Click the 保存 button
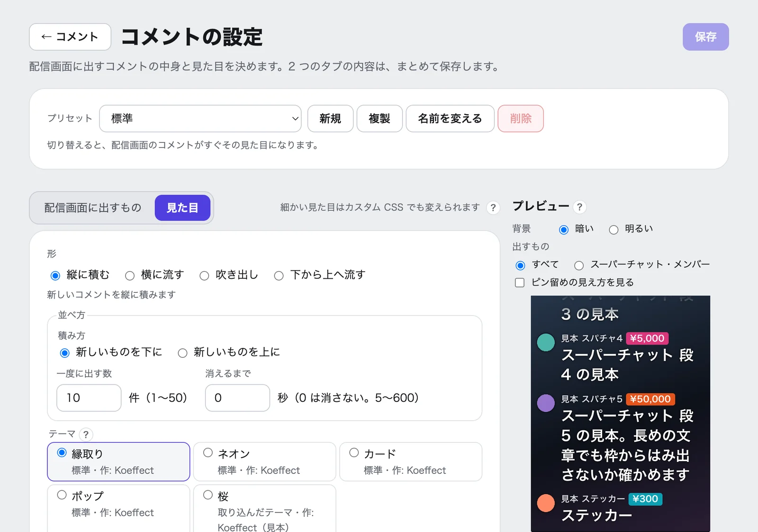Viewport: 758px width, 532px height. tap(705, 37)
